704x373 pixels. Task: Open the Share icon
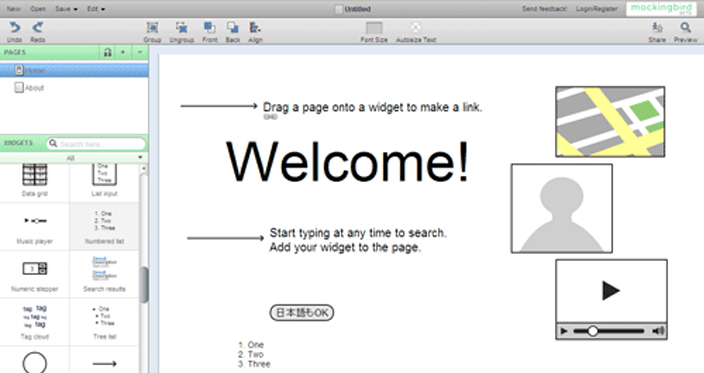click(x=657, y=28)
